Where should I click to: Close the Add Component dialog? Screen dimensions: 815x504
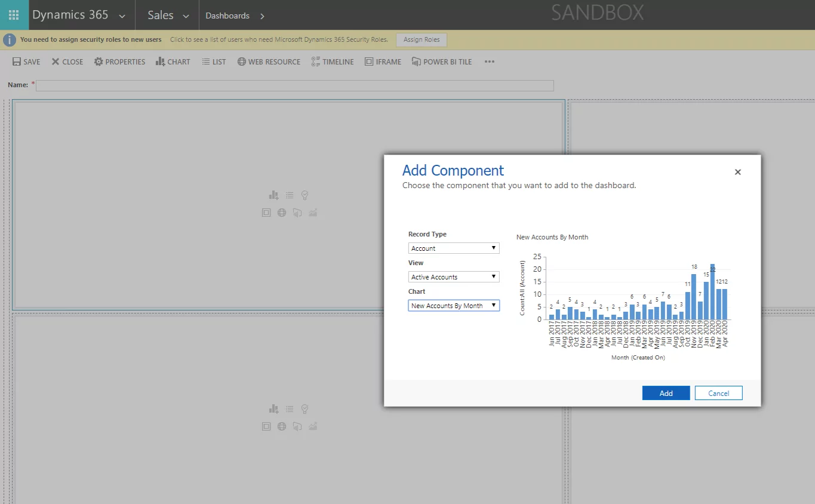pyautogui.click(x=737, y=172)
